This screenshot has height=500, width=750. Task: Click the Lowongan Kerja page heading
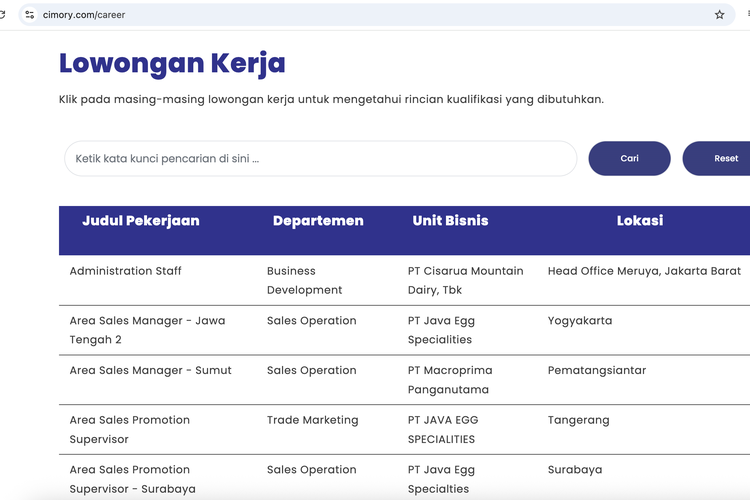[x=172, y=63]
